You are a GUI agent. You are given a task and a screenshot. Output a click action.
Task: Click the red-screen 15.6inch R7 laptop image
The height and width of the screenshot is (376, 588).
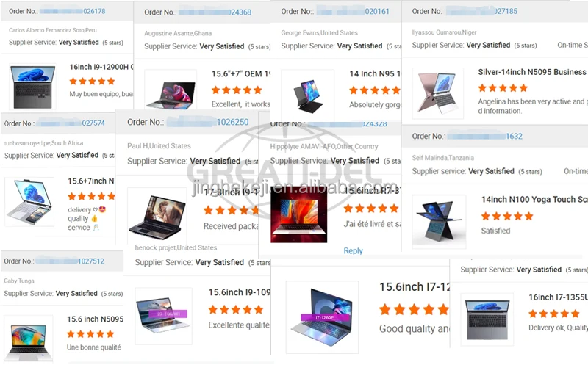pos(299,214)
